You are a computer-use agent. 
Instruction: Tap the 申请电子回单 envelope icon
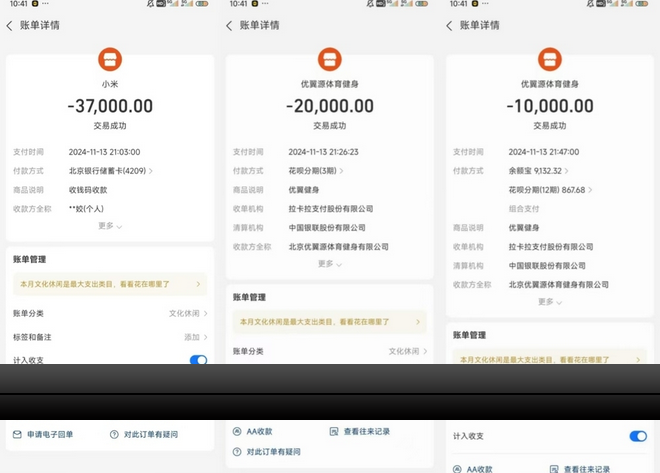[17, 434]
